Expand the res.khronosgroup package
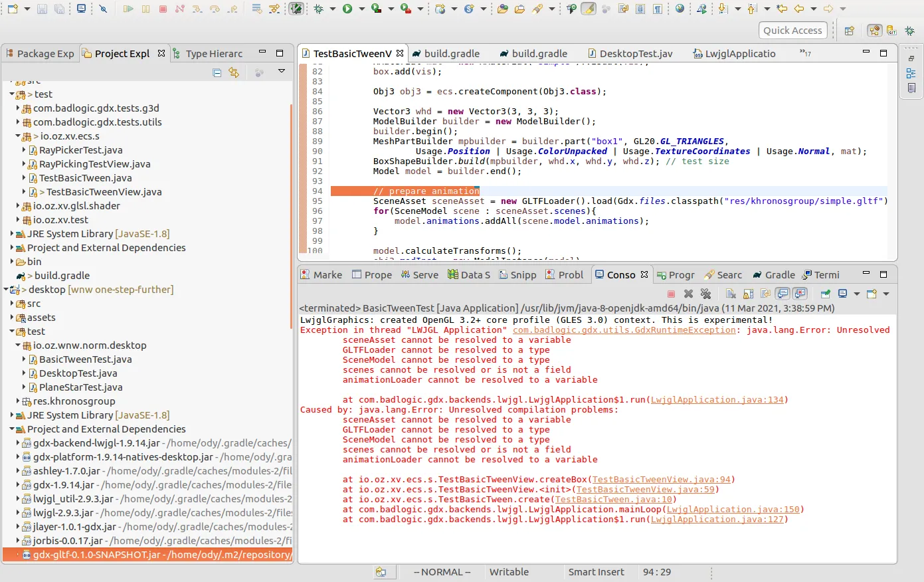 [x=18, y=401]
